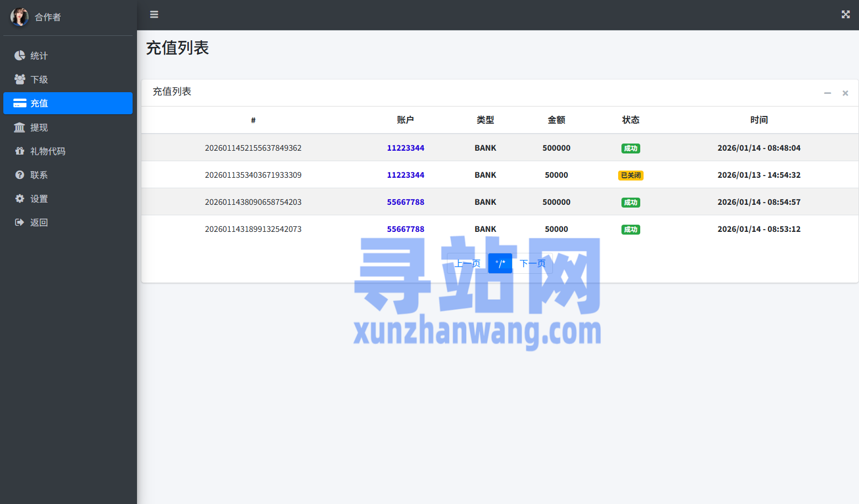Open account 55667788 in the last row
Viewport: 859px width, 504px height.
(x=405, y=229)
